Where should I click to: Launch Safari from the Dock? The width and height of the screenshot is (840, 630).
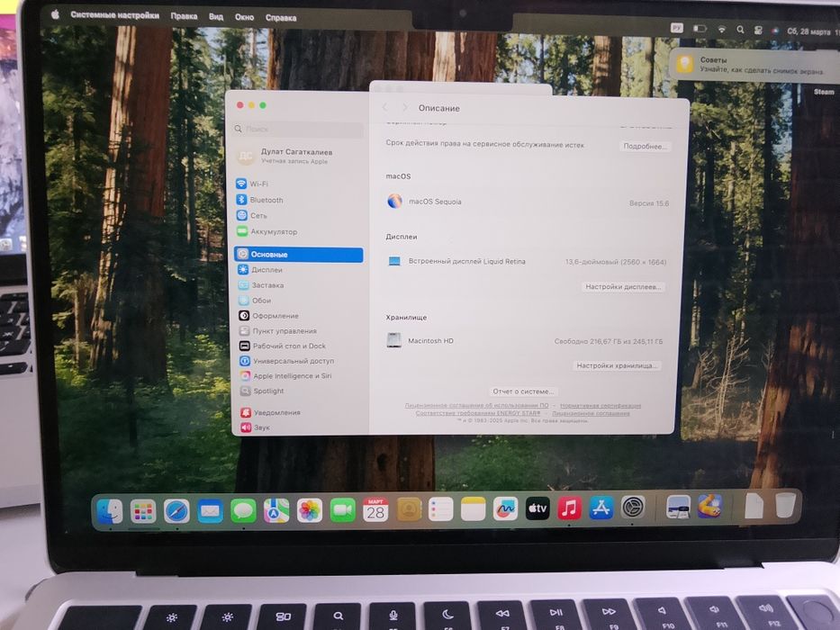[x=176, y=511]
